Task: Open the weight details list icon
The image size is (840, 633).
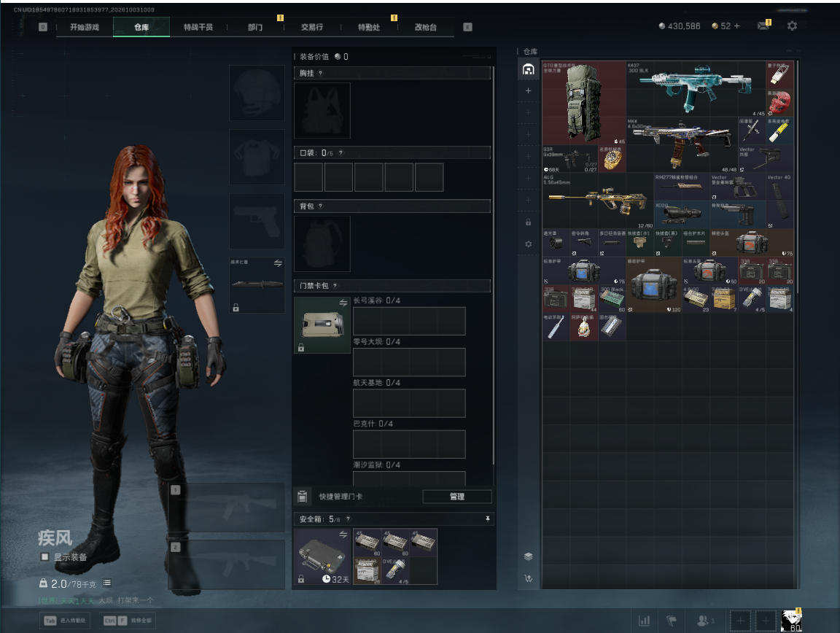Action: 106,583
